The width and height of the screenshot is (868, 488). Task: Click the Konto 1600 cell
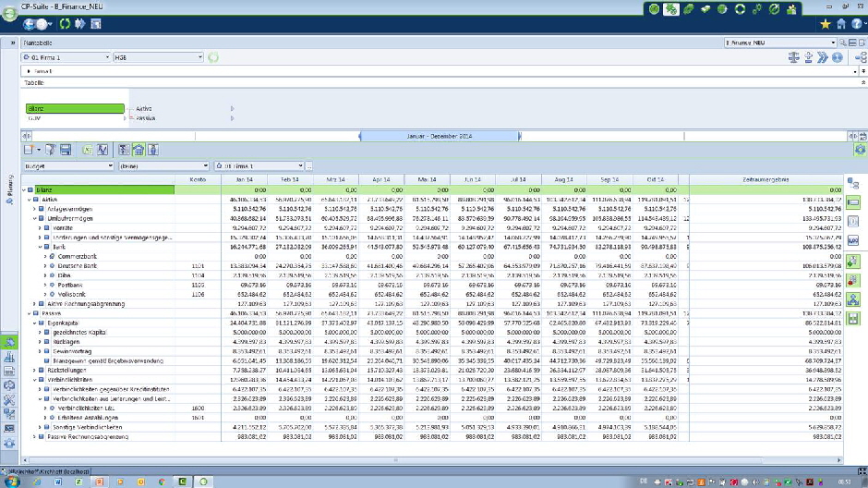(198, 409)
